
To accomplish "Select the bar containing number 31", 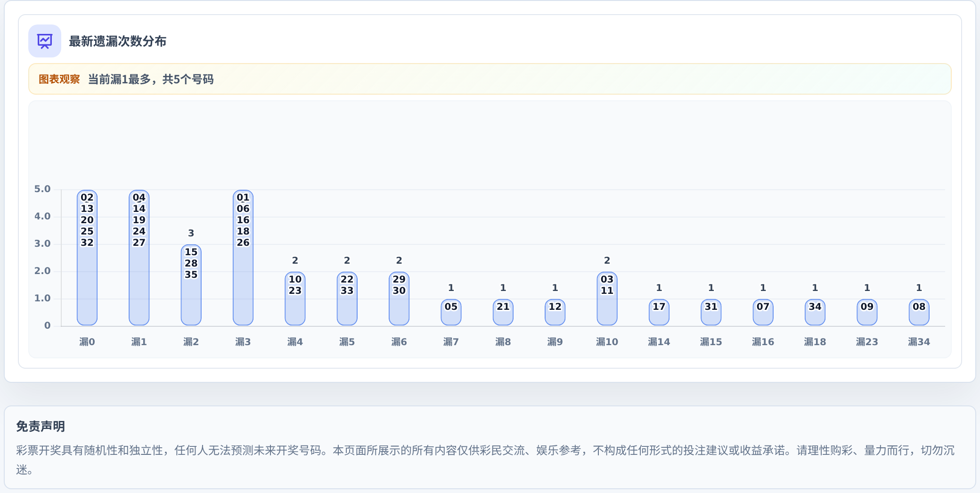I will point(711,312).
